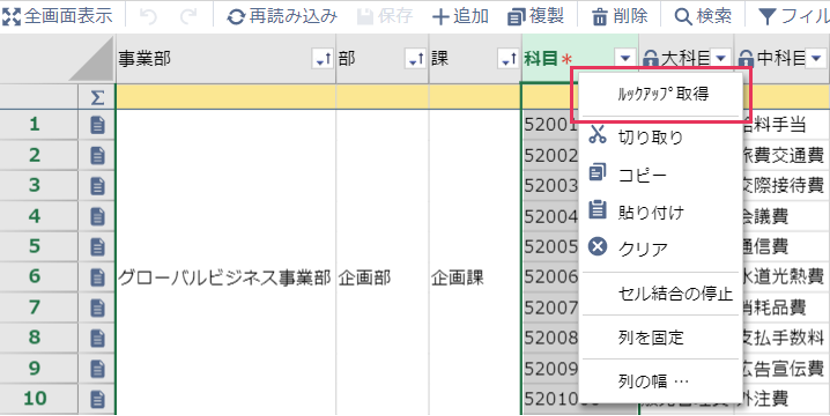Open the 科目 column dropdown arrow
Image resolution: width=830 pixels, height=416 pixels.
(x=625, y=60)
